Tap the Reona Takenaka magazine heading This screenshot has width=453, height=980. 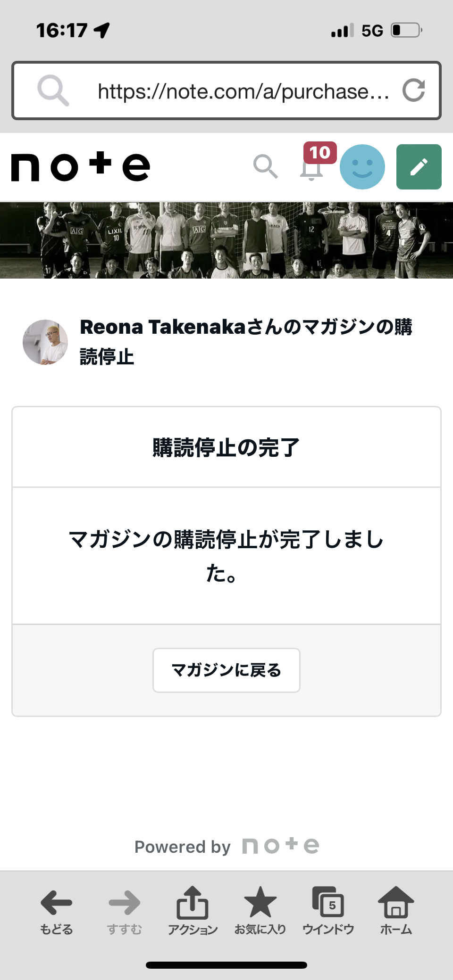[245, 341]
